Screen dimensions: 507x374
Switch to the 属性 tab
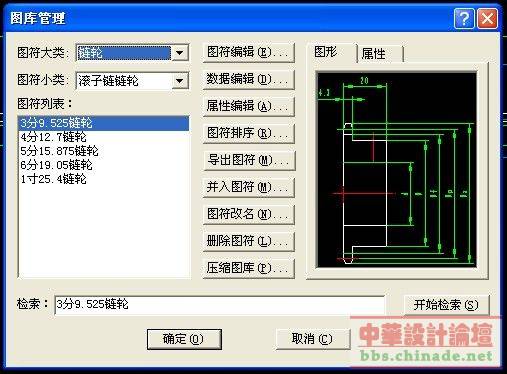[x=380, y=54]
